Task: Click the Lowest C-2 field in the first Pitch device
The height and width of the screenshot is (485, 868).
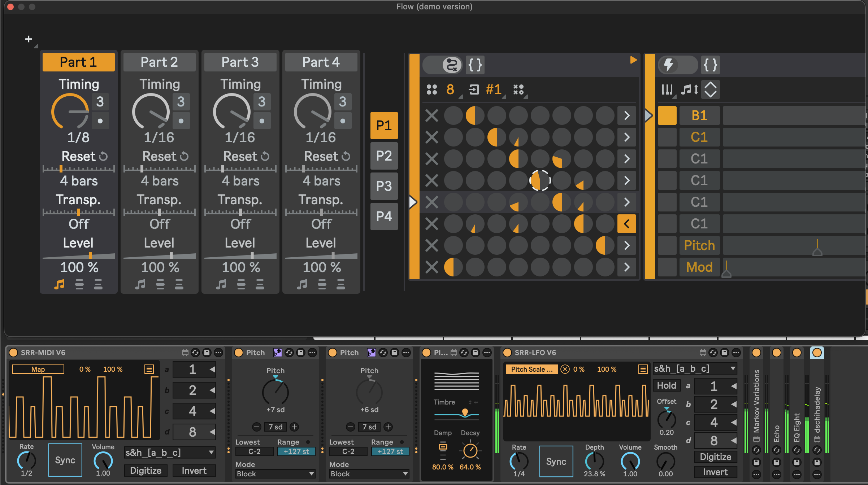Action: click(x=254, y=451)
